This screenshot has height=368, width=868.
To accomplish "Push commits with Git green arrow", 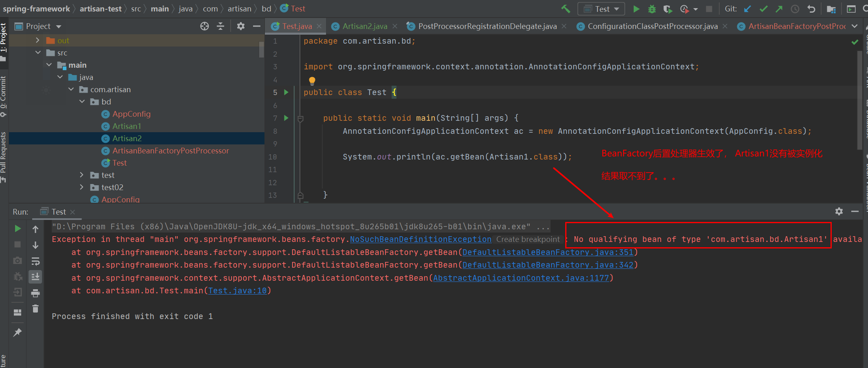I will tap(779, 9).
